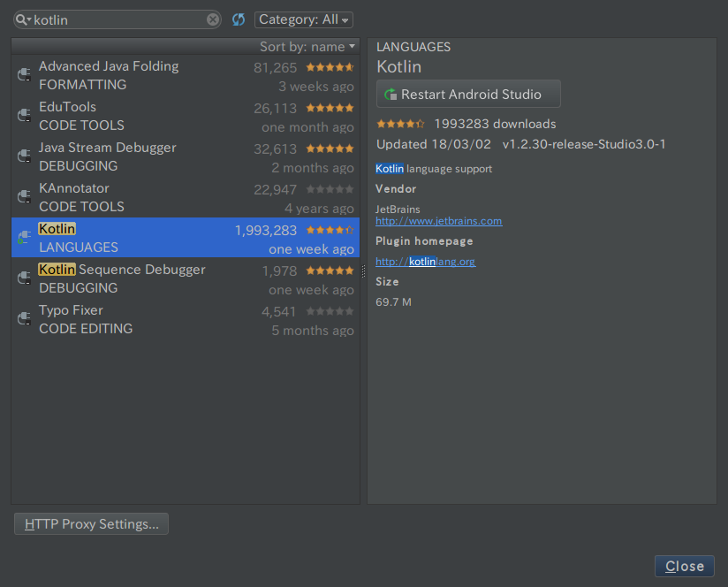Click the KAnnotator plugin icon
Image resolution: width=728 pixels, height=587 pixels.
tap(24, 196)
